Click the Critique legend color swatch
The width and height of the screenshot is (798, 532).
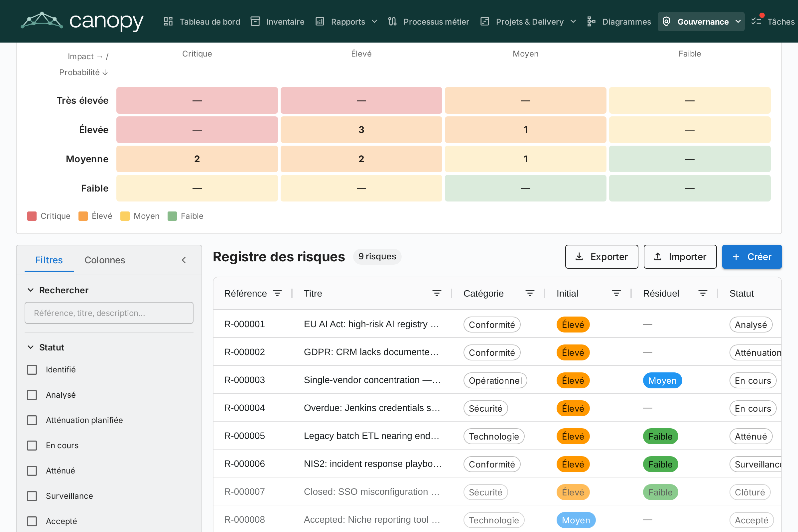[32, 216]
